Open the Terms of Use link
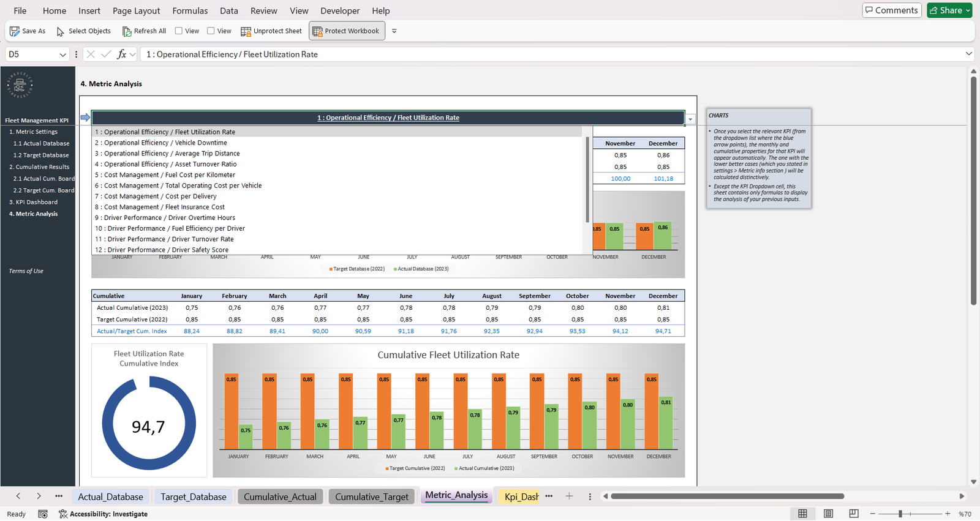This screenshot has height=521, width=980. [x=26, y=271]
